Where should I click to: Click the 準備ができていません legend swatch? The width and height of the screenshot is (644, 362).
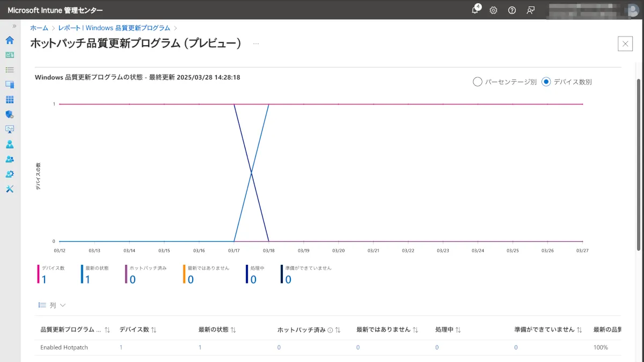[282, 274]
